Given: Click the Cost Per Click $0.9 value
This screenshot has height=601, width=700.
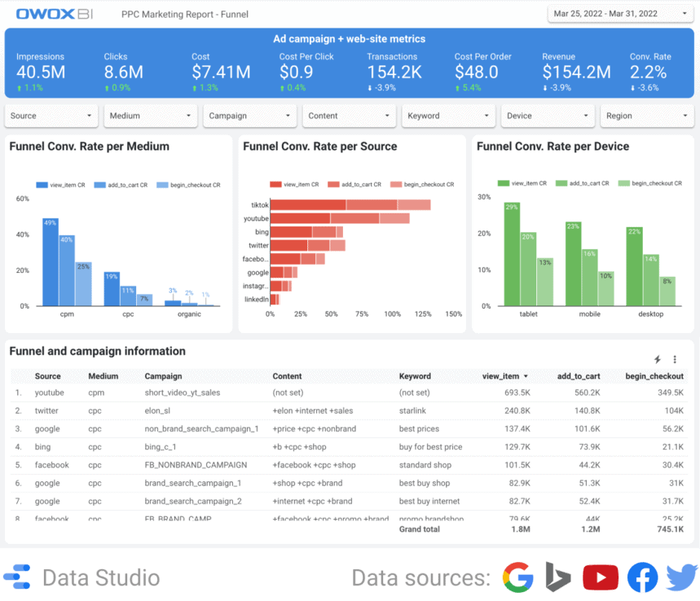Looking at the screenshot, I should pyautogui.click(x=296, y=72).
